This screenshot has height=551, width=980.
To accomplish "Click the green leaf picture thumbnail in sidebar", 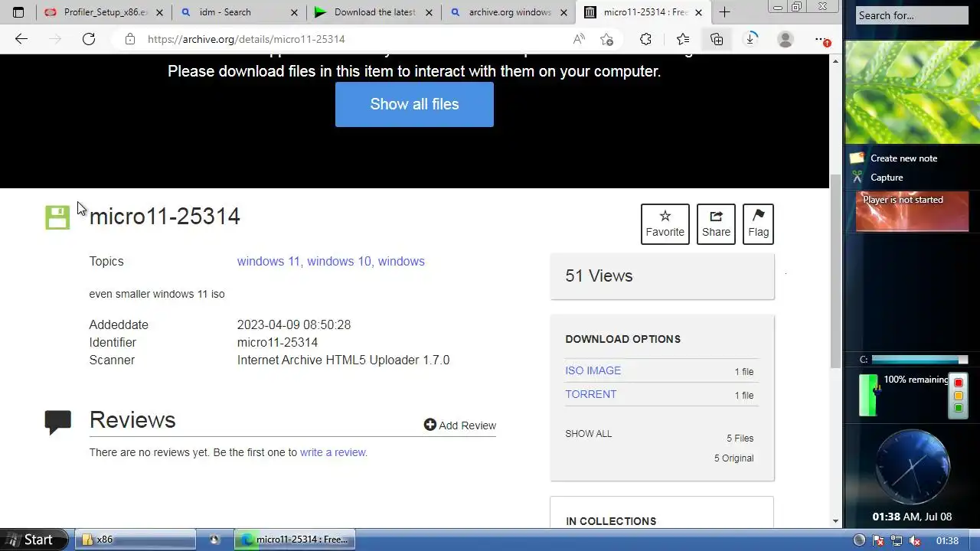I will (x=912, y=92).
